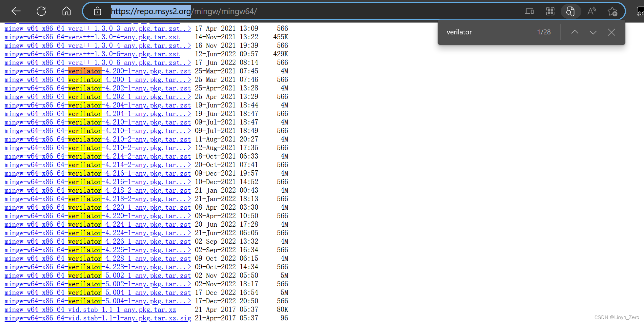This screenshot has width=644, height=323.
Task: Open verilator-4.216-1 pkg.tar.zst link
Action: [x=98, y=173]
